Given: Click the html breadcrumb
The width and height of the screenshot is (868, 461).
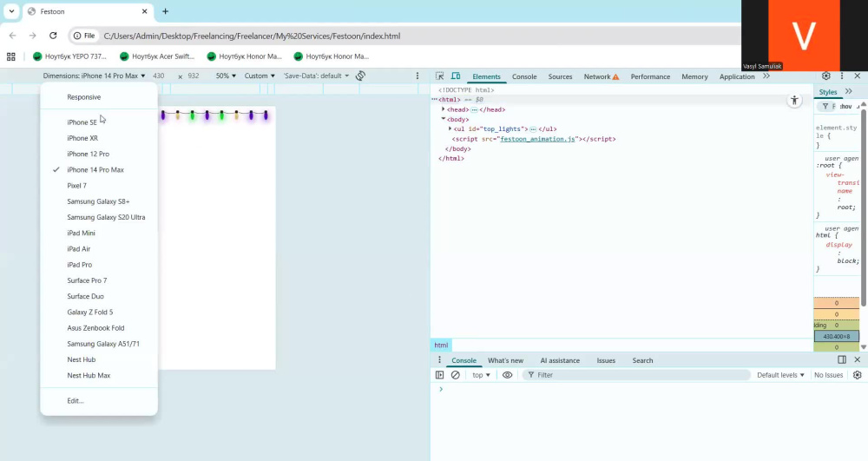Looking at the screenshot, I should click(441, 345).
